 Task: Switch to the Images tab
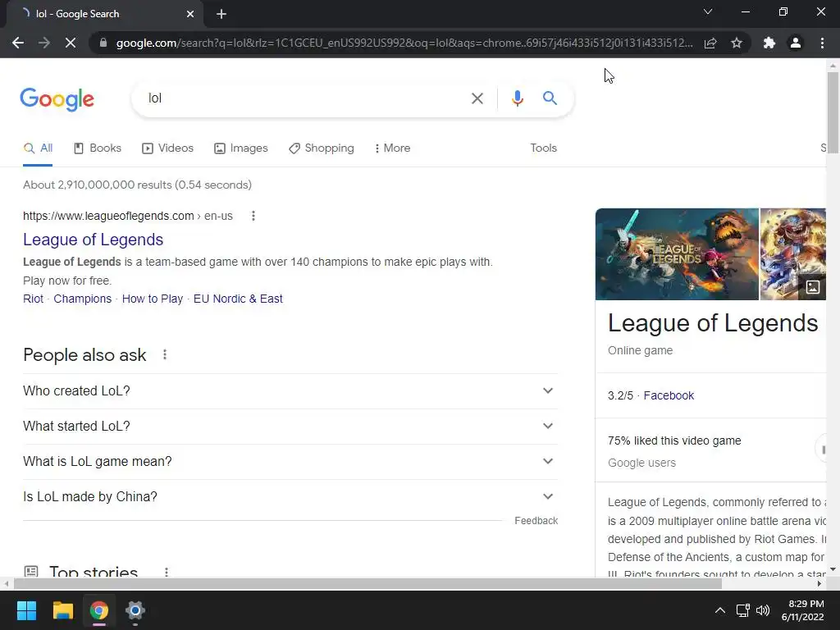(x=240, y=148)
